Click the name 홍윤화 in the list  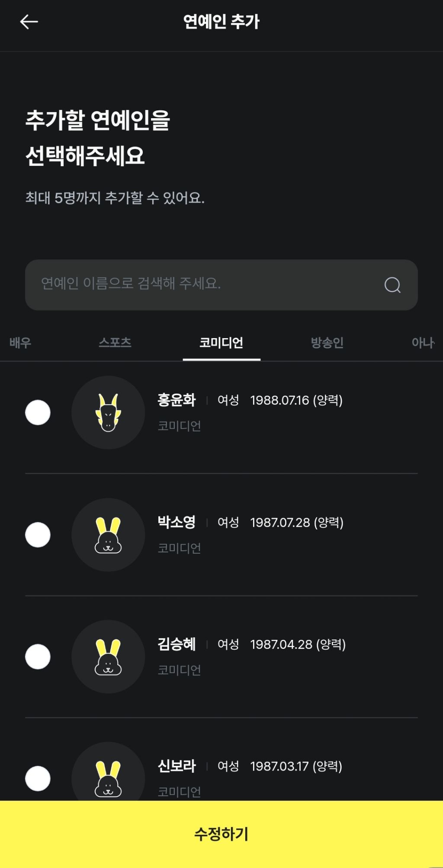(177, 400)
